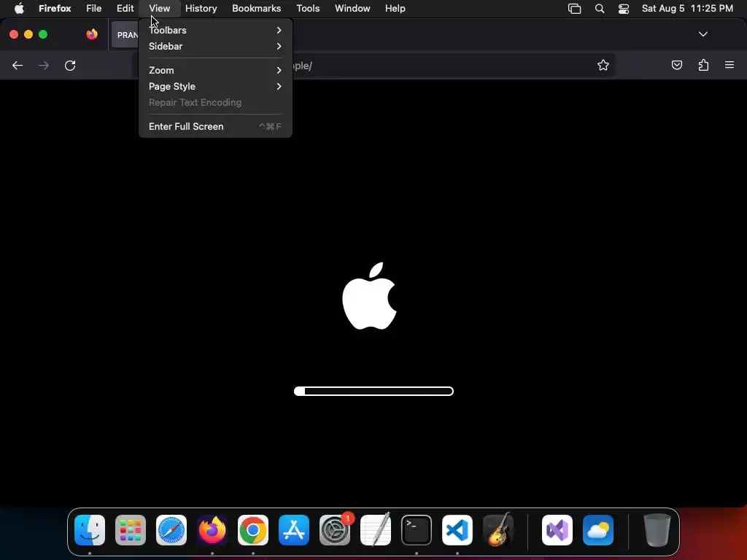Open the Edit menu
747x560 pixels.
tap(125, 9)
